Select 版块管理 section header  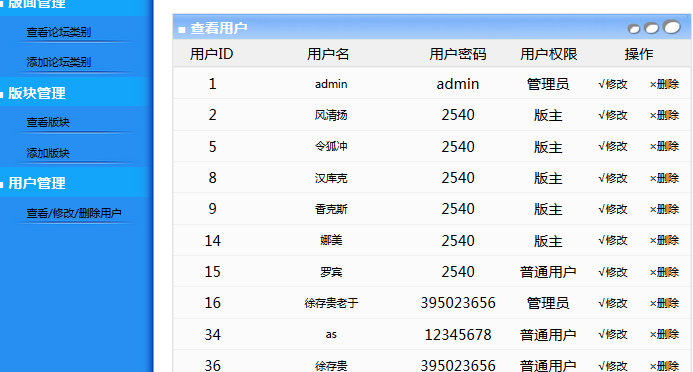37,93
